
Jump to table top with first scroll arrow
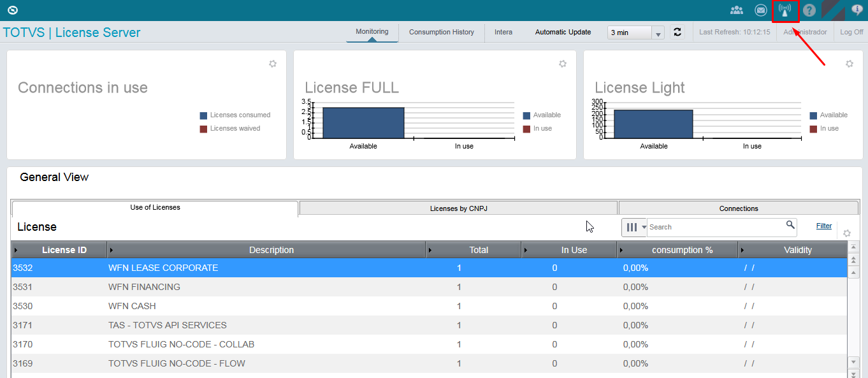coord(854,246)
